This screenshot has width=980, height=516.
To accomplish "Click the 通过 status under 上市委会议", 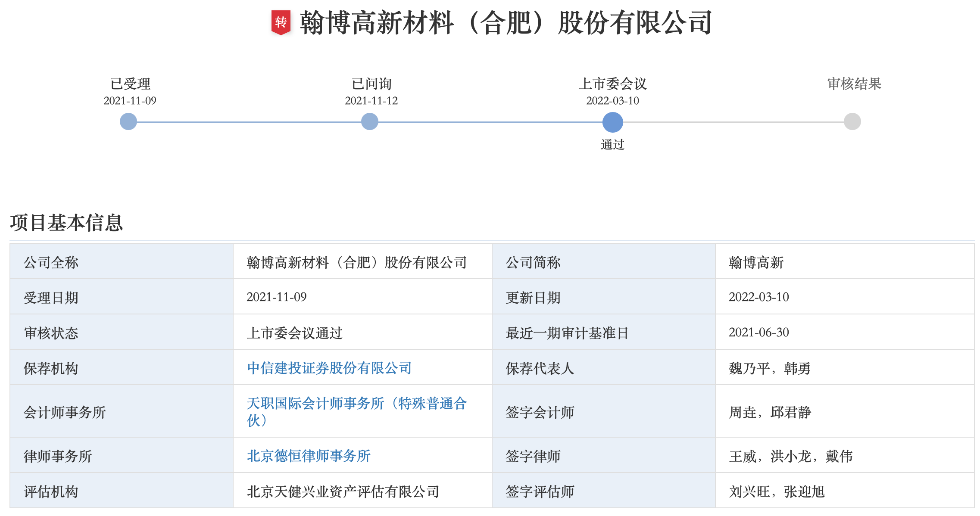I will point(612,144).
